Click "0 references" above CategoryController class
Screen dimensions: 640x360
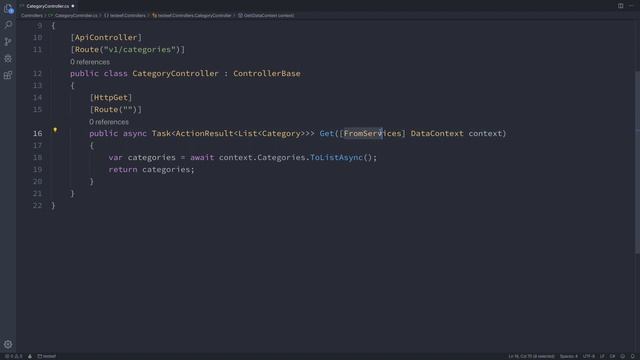click(90, 62)
